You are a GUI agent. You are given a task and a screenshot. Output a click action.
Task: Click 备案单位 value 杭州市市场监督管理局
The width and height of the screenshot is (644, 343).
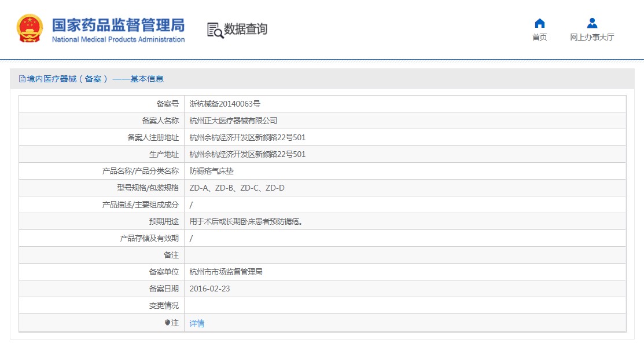click(226, 272)
